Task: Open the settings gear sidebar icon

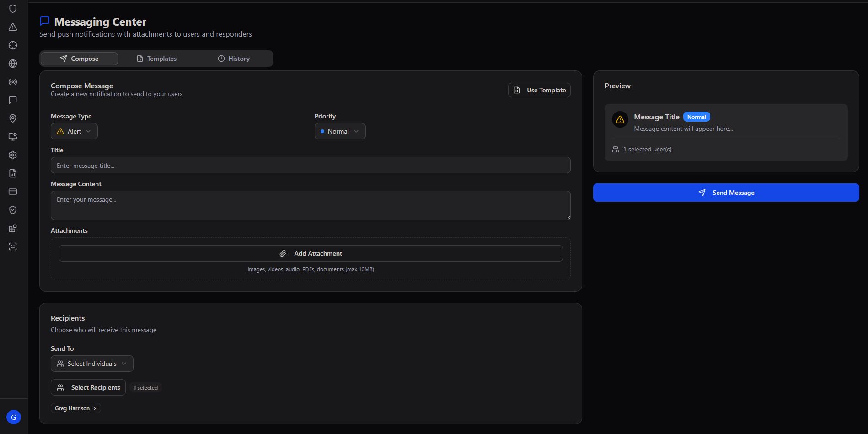Action: pos(13,155)
